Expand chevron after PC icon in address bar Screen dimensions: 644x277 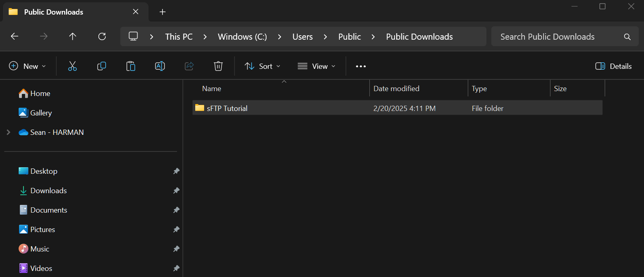(x=151, y=37)
